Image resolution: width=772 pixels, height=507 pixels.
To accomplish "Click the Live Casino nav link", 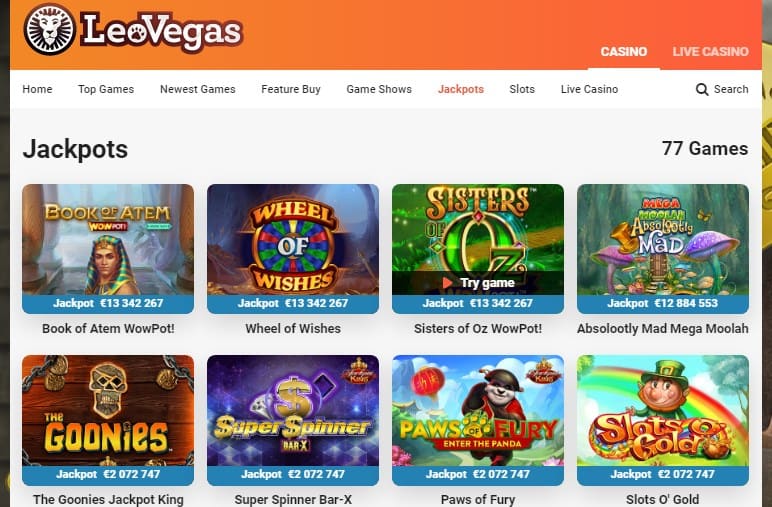I will [589, 89].
